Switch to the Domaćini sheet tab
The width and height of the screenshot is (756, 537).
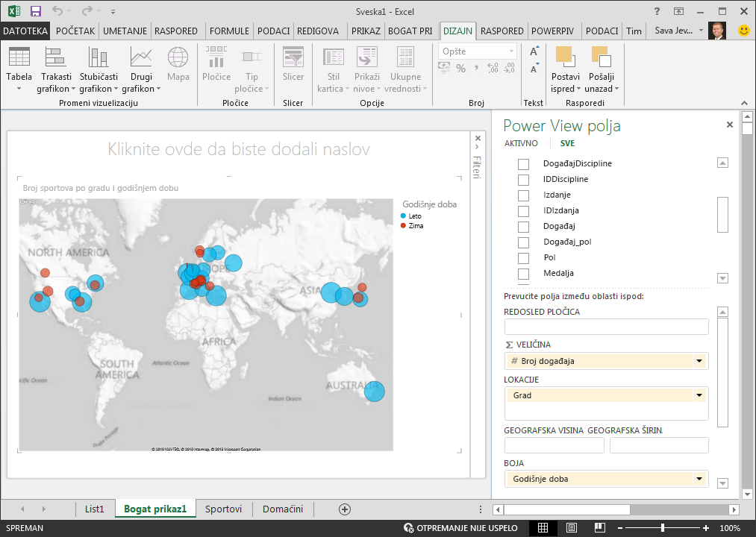click(x=283, y=509)
